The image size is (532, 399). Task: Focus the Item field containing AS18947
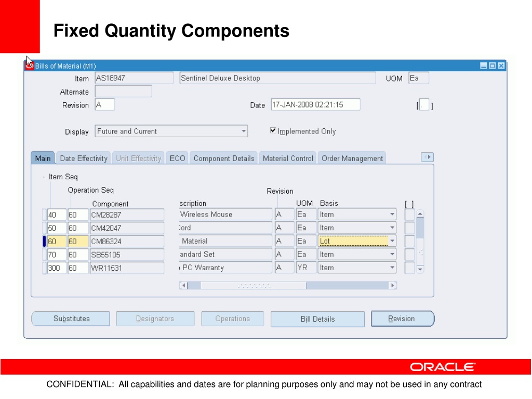(134, 78)
